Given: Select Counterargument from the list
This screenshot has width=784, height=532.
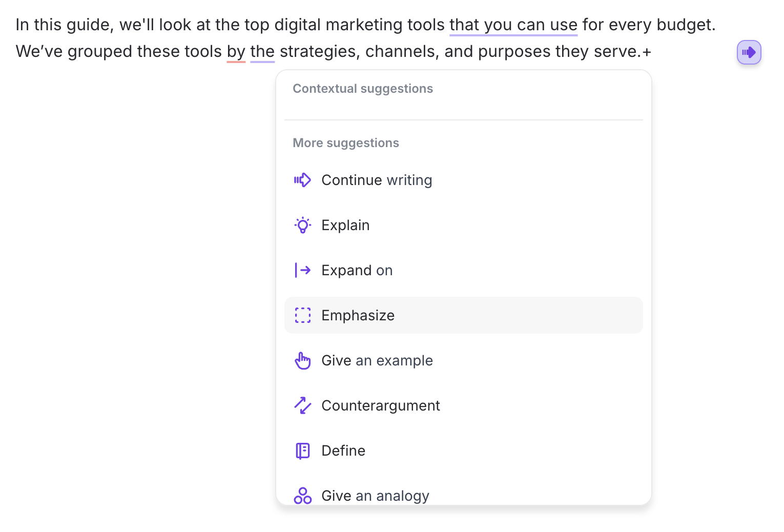Looking at the screenshot, I should [x=380, y=406].
